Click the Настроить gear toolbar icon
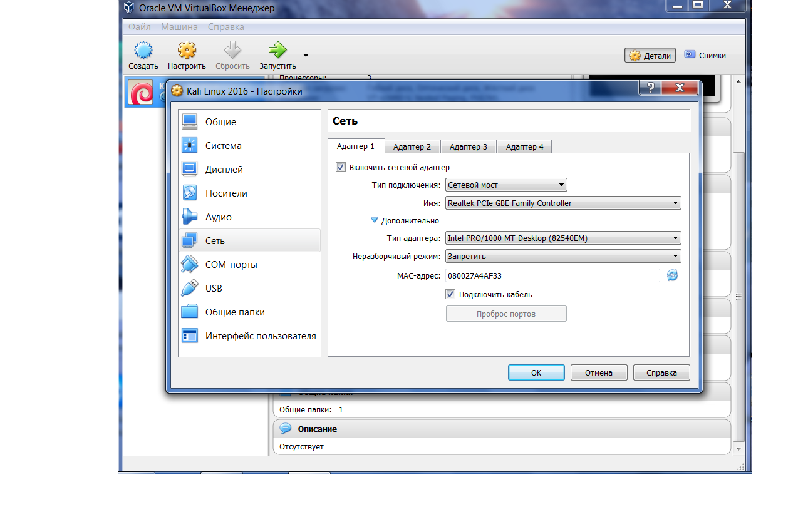The height and width of the screenshot is (532, 798). point(187,51)
